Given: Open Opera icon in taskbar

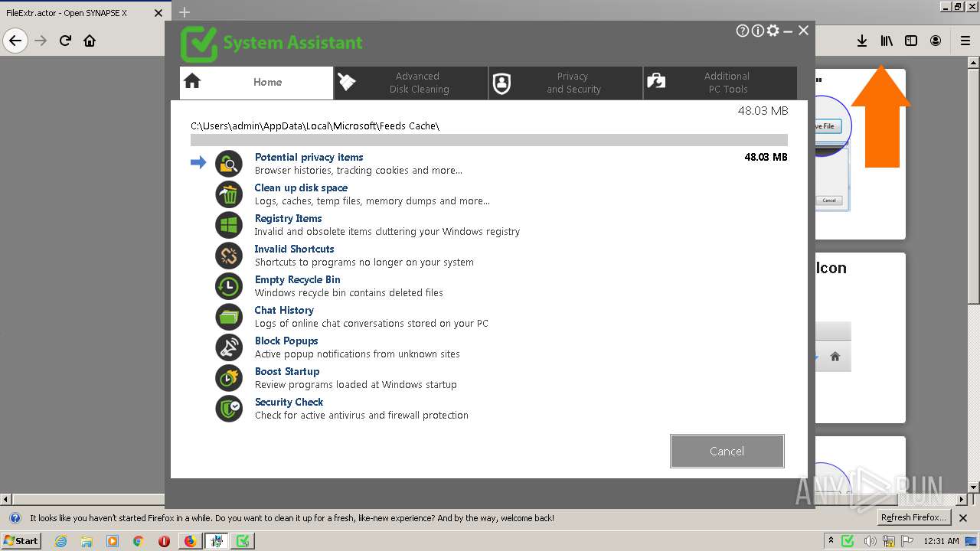Looking at the screenshot, I should (x=164, y=541).
